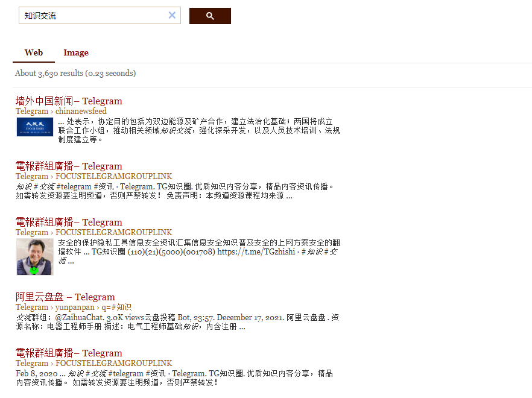Screen dimensions: 532x398
Task: Click the Telegram › yunpanpan › q=#知识 breadcrumb
Action: point(74,307)
